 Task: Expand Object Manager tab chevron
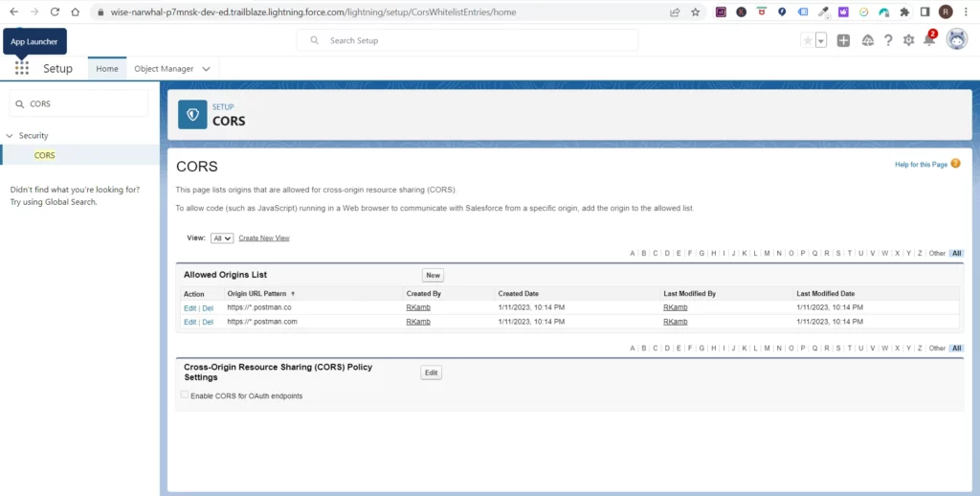[x=207, y=69]
